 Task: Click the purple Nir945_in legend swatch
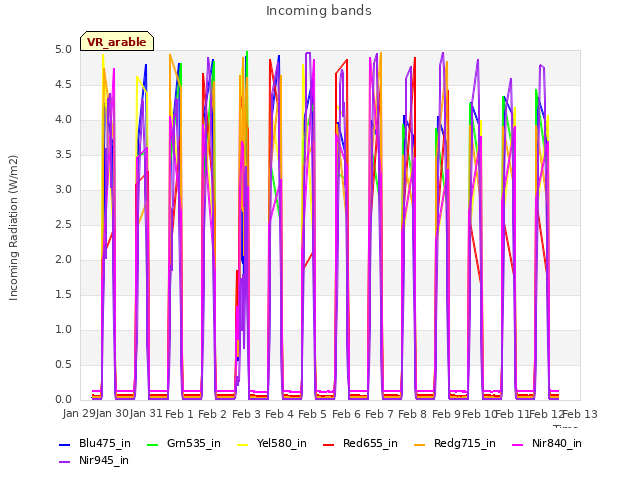point(64,462)
